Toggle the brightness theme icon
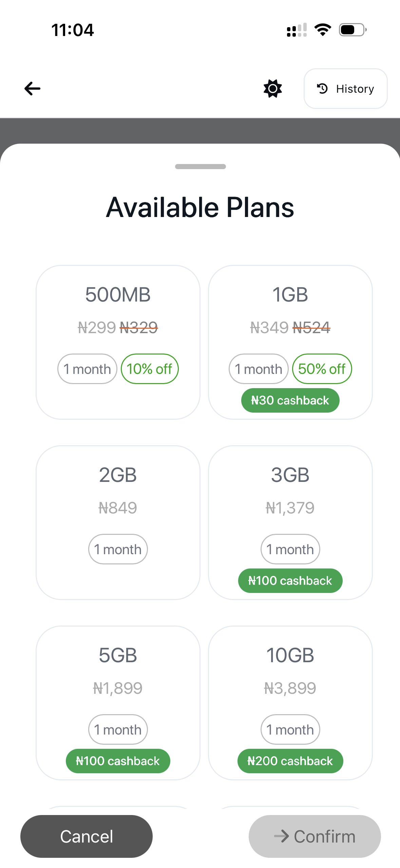400x868 pixels. [272, 89]
